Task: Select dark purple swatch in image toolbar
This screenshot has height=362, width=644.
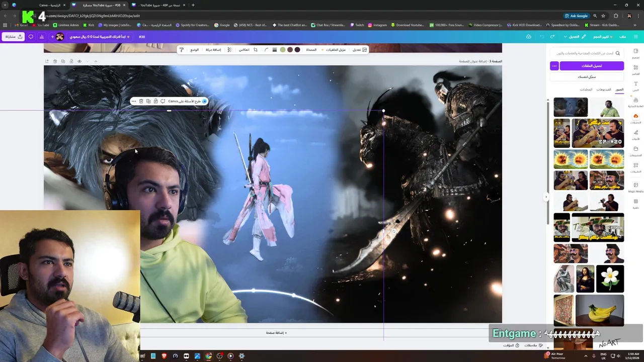Action: pyautogui.click(x=297, y=50)
